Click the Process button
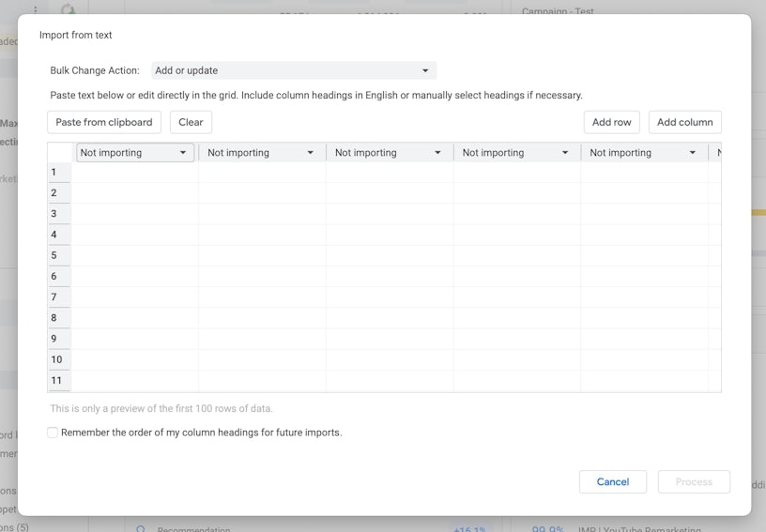 [x=694, y=481]
